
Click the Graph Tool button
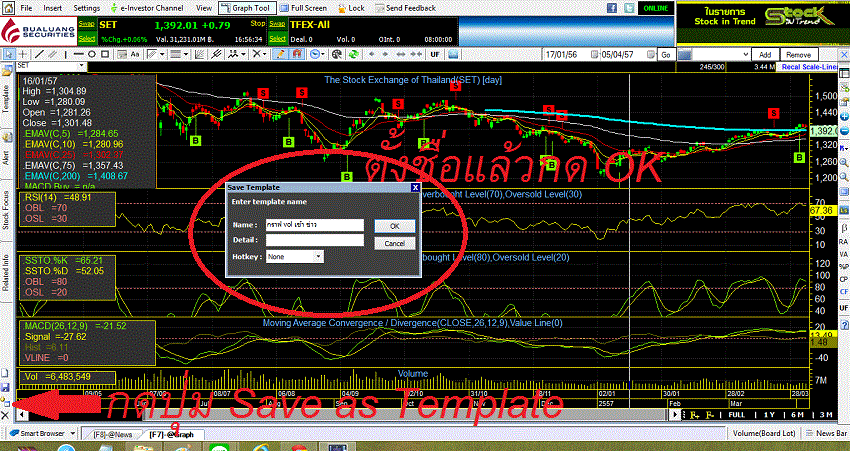(247, 8)
